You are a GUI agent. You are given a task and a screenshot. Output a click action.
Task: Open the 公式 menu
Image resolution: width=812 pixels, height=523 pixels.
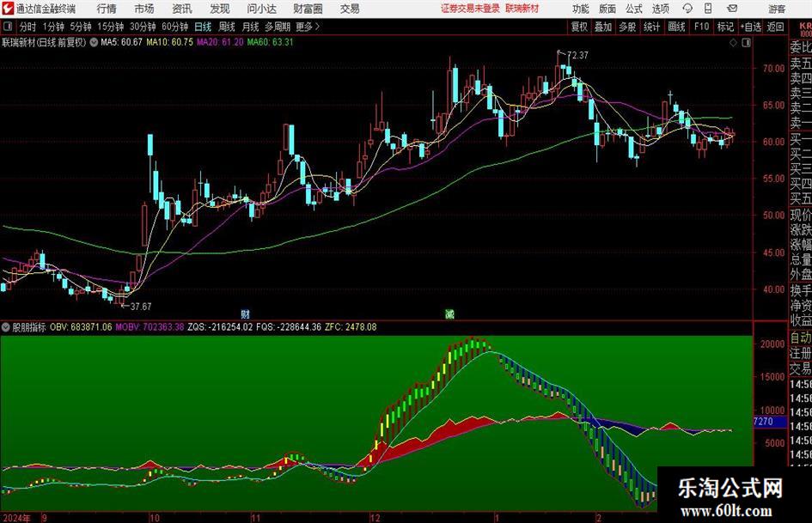pos(634,9)
